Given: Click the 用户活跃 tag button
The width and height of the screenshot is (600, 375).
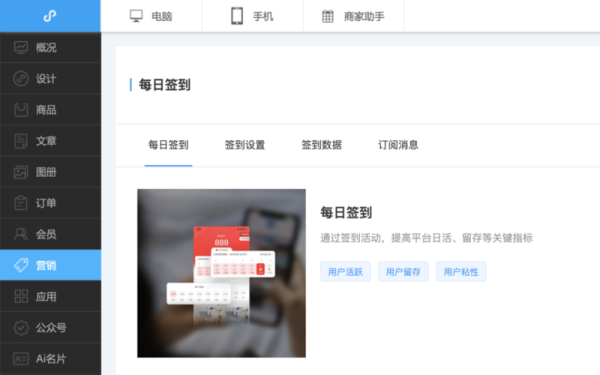Looking at the screenshot, I should click(345, 272).
